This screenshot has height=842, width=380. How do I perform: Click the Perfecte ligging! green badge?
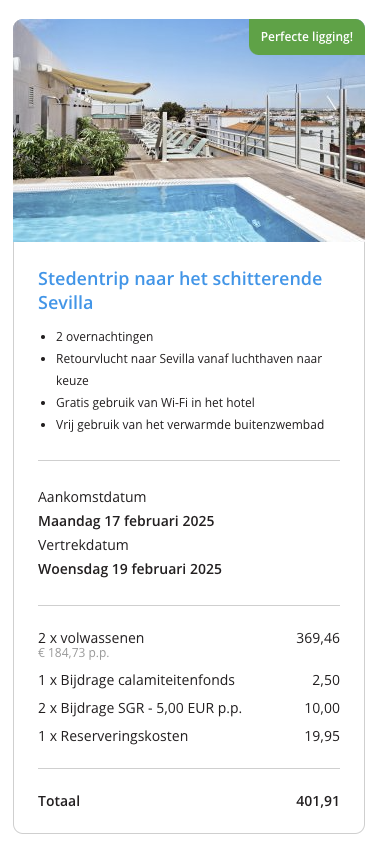[x=306, y=37]
